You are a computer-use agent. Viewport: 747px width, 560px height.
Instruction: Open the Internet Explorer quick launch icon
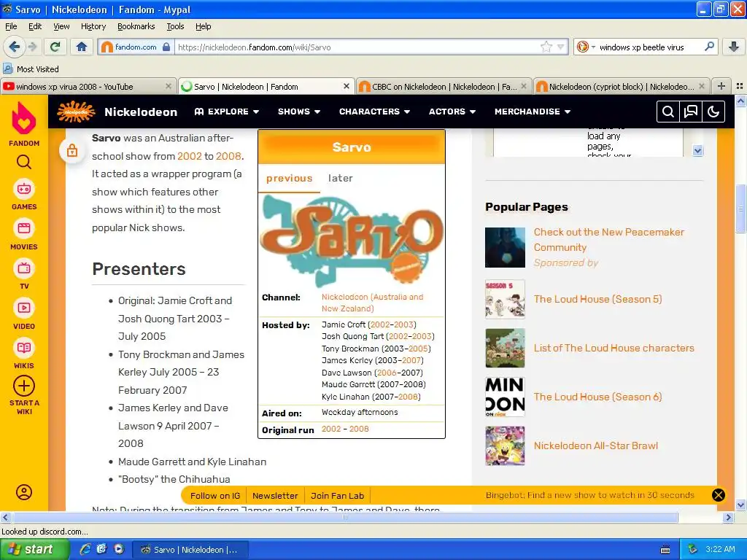[85, 549]
